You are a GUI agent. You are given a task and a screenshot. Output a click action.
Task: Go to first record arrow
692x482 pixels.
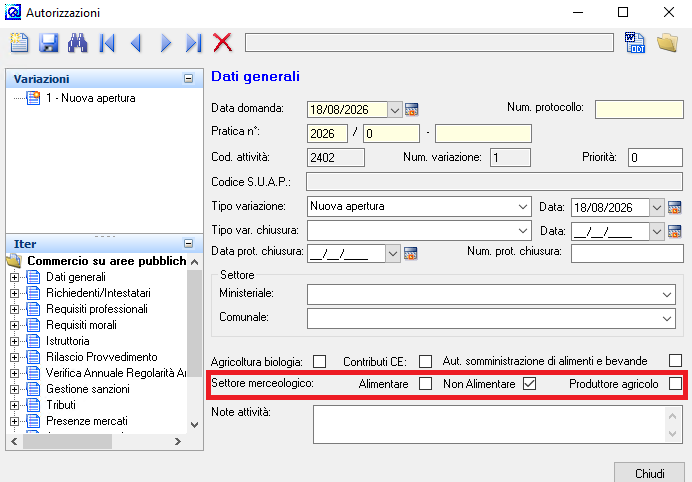point(107,43)
